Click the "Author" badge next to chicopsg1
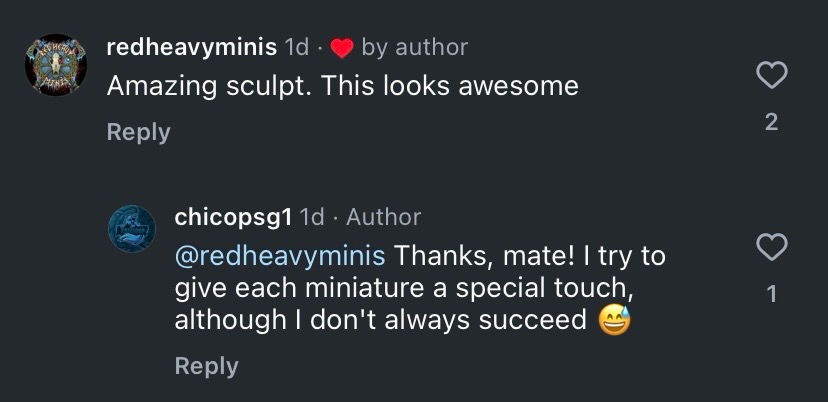Screen dimensions: 828x402 (x=383, y=217)
